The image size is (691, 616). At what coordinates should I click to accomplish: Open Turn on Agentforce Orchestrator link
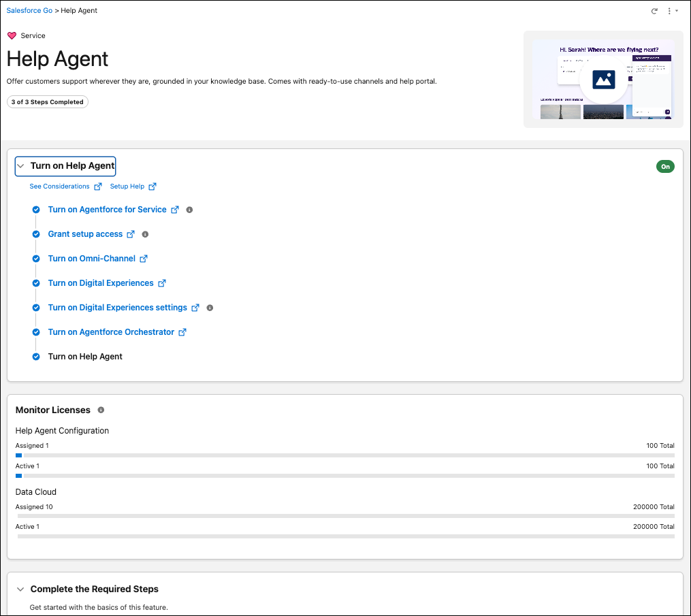[x=111, y=331]
